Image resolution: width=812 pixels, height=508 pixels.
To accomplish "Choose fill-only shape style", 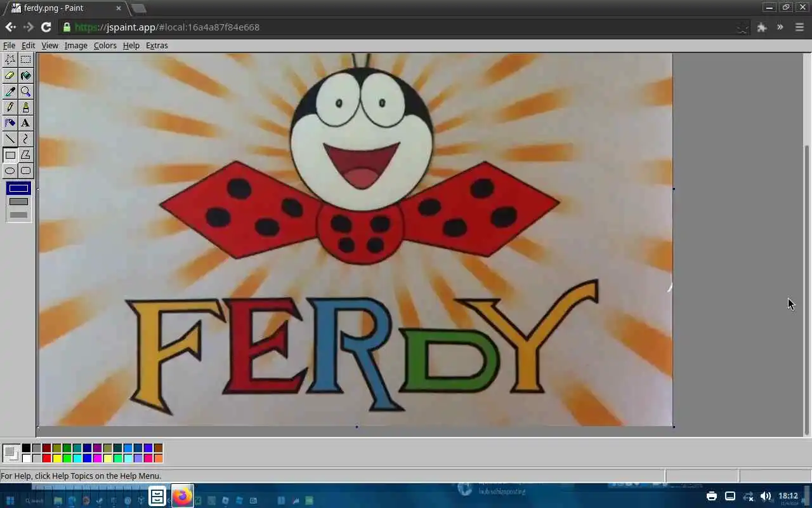I will (18, 215).
